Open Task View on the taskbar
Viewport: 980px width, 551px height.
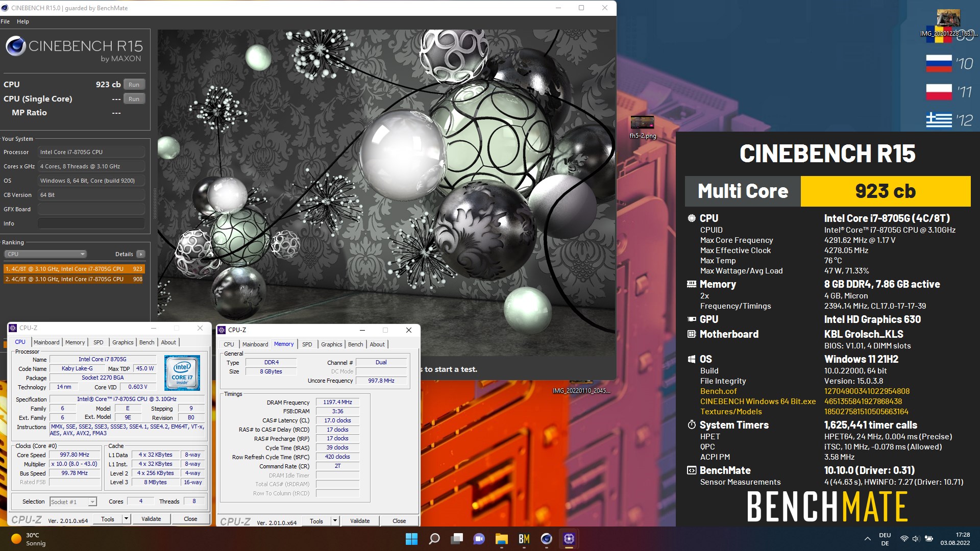click(457, 539)
